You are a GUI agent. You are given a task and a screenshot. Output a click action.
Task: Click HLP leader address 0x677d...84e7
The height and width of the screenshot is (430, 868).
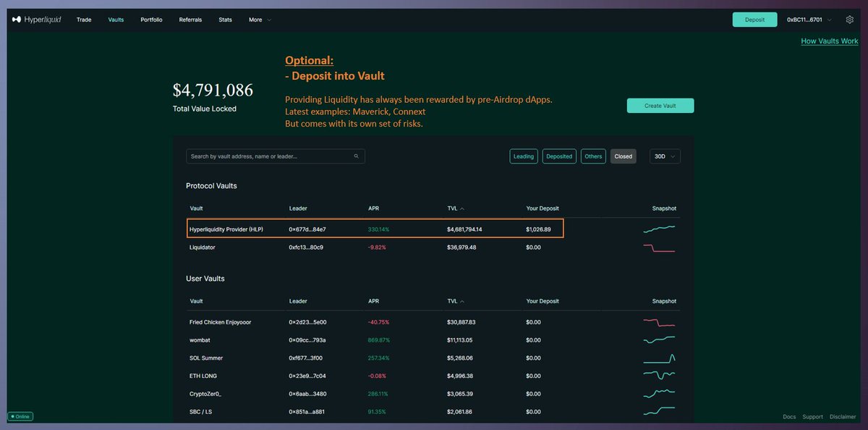pos(307,229)
